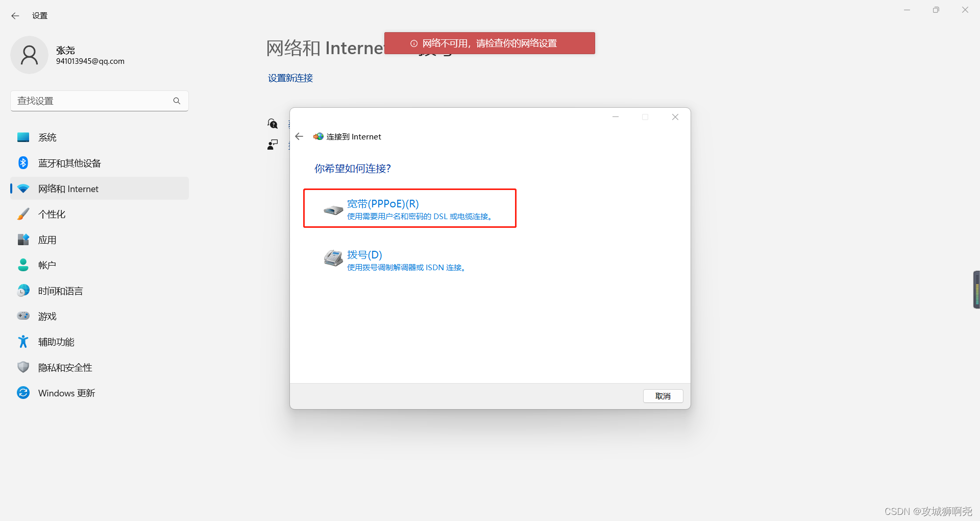Click the 帐户 person icon
980x521 pixels.
[x=23, y=265]
